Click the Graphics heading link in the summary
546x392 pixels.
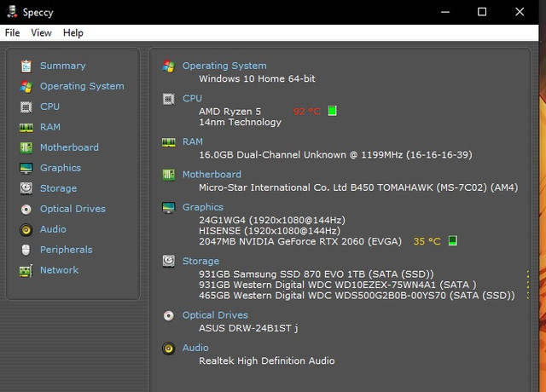click(203, 207)
